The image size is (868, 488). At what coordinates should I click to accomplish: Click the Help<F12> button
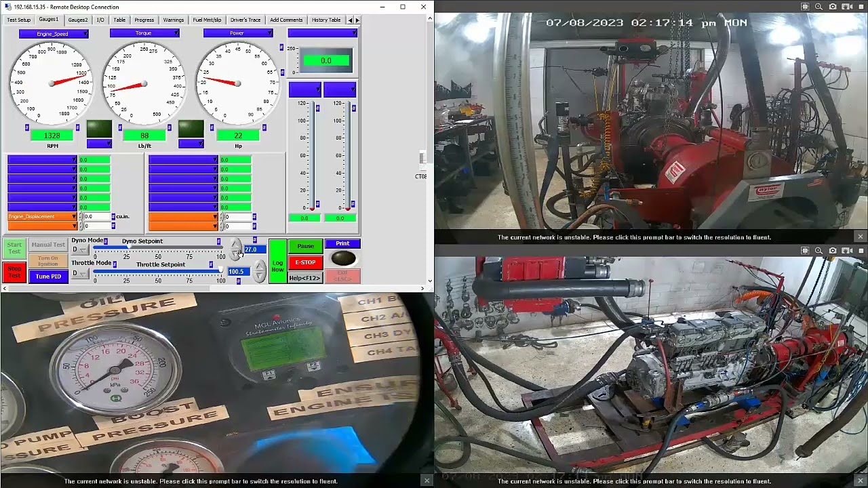[x=305, y=278]
